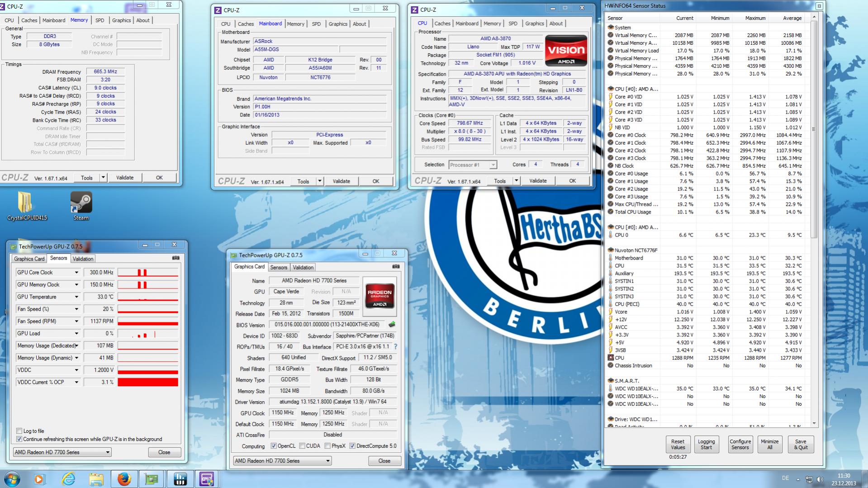The height and width of the screenshot is (488, 868).
Task: Click the Maximum column header in HWiNFO64
Action: [750, 18]
